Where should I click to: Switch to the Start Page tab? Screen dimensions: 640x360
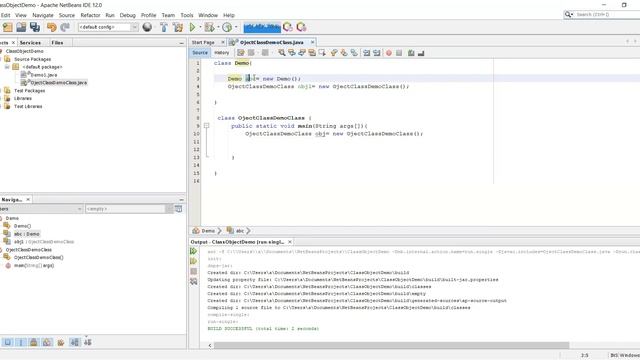pyautogui.click(x=203, y=42)
